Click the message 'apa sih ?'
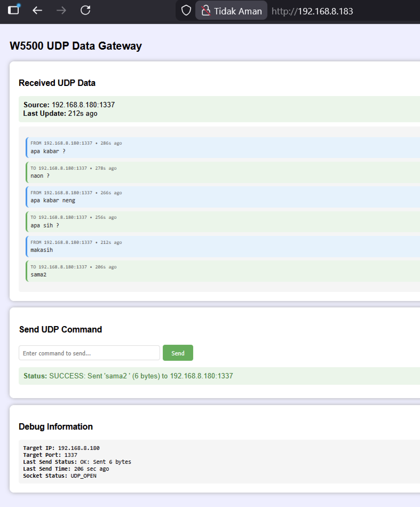Image resolution: width=420 pixels, height=507 pixels. click(45, 225)
